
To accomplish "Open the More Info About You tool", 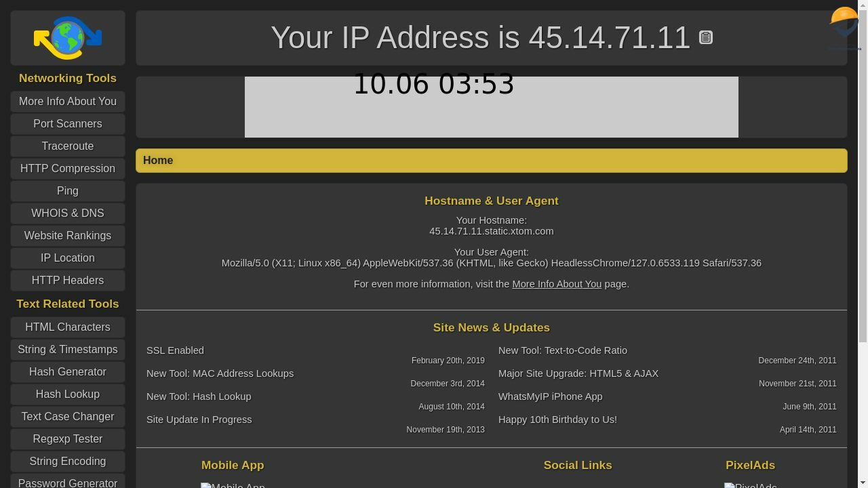I will coord(68,102).
